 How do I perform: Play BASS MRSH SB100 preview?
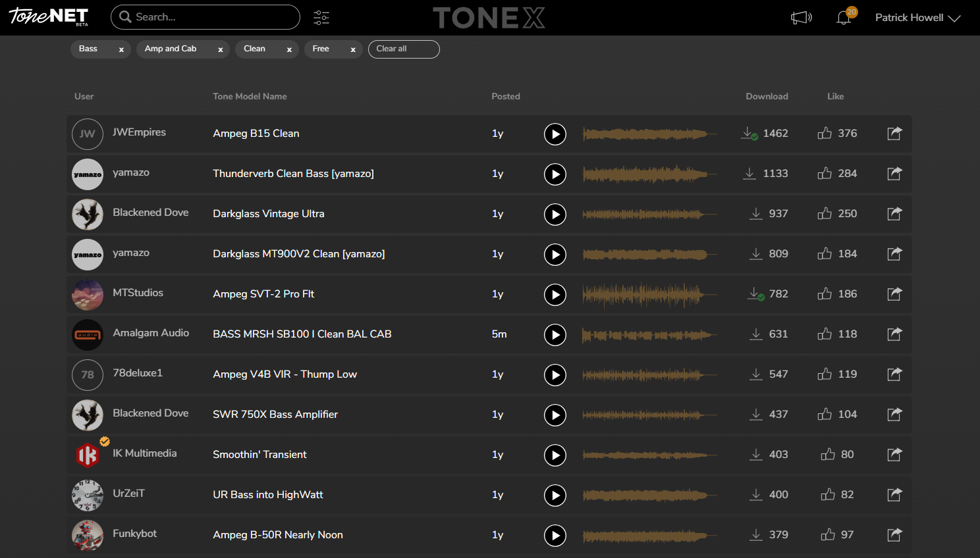click(555, 335)
